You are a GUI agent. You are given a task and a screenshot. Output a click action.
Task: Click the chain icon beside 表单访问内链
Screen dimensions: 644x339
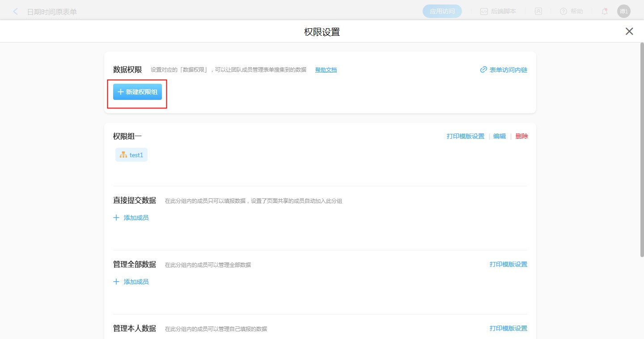point(483,70)
